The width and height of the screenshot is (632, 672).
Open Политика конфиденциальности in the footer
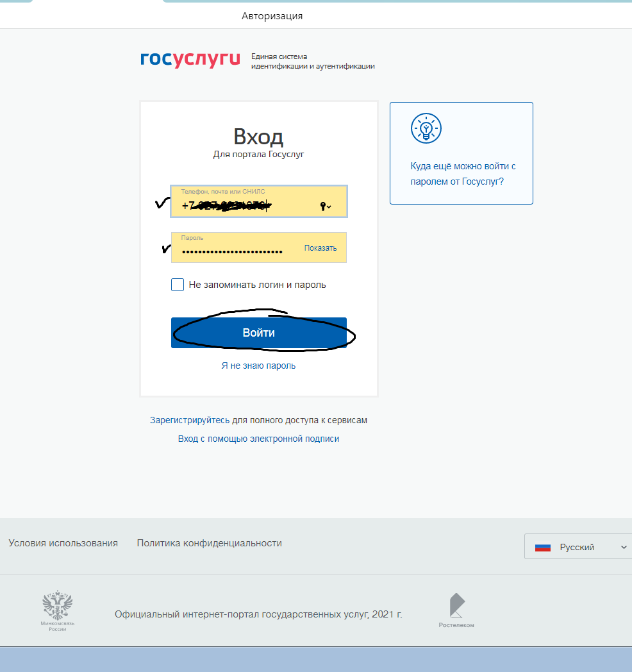209,543
